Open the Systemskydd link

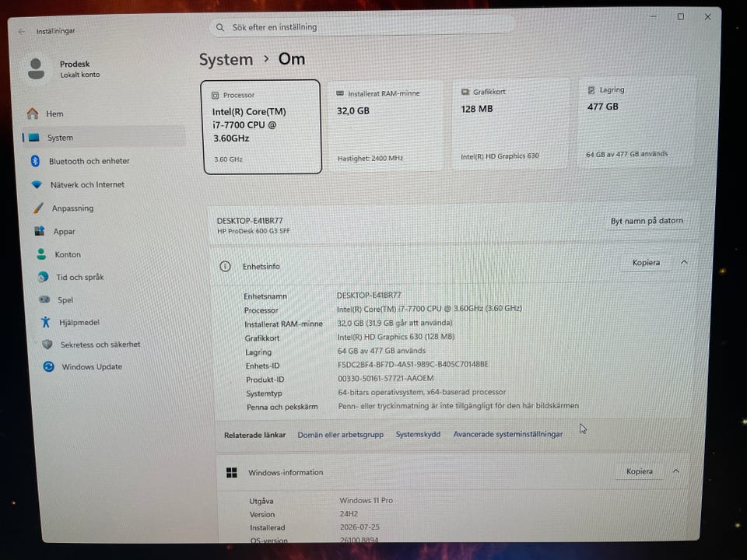tap(418, 434)
